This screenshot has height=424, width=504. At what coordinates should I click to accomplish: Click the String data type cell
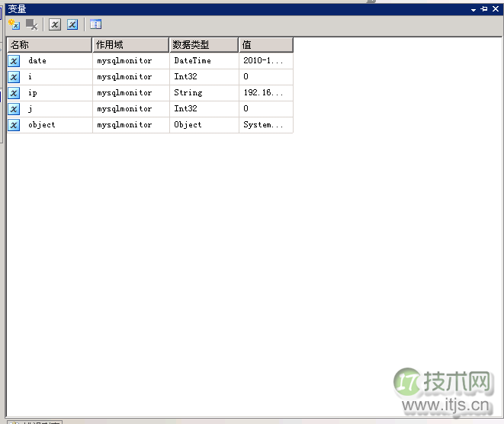[188, 93]
